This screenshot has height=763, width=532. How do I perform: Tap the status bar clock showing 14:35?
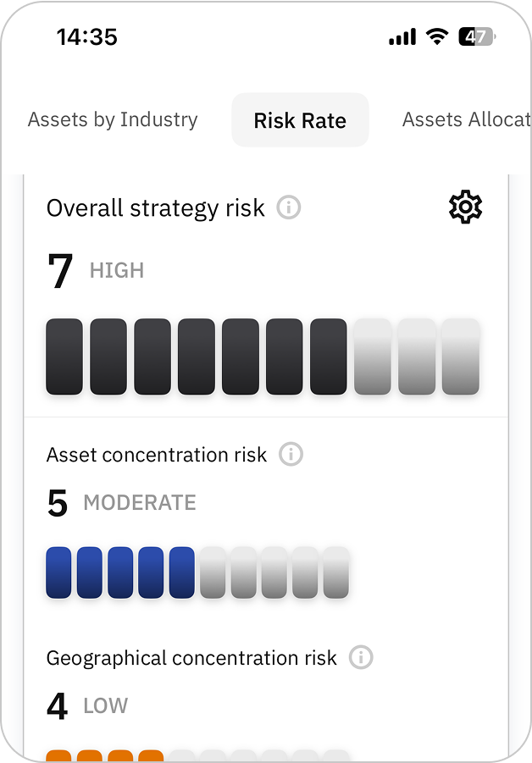87,36
